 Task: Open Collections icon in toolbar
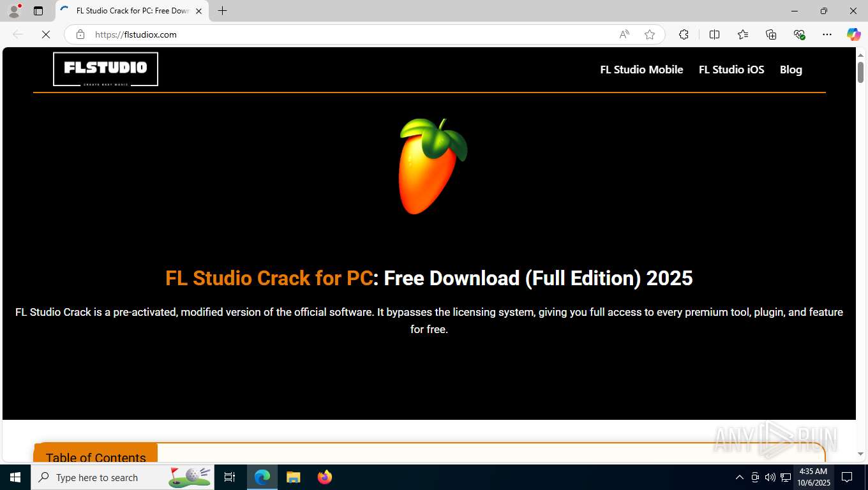click(x=771, y=34)
